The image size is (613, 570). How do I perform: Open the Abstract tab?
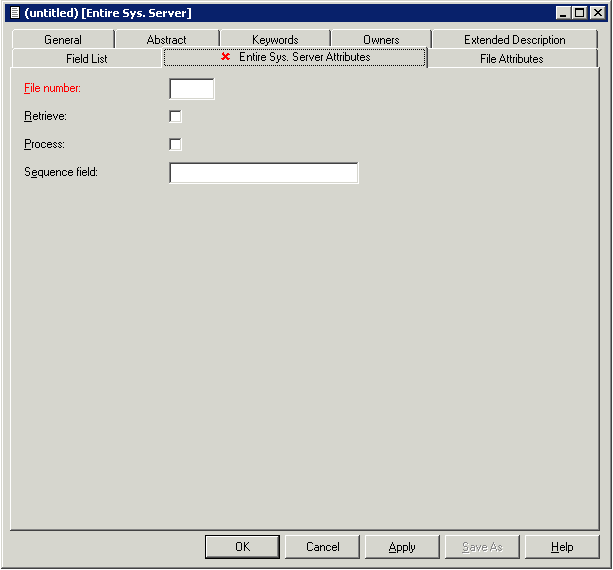pyautogui.click(x=166, y=40)
